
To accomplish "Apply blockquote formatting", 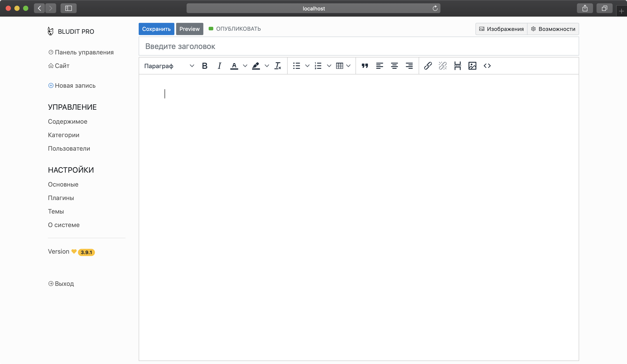I will pyautogui.click(x=365, y=66).
